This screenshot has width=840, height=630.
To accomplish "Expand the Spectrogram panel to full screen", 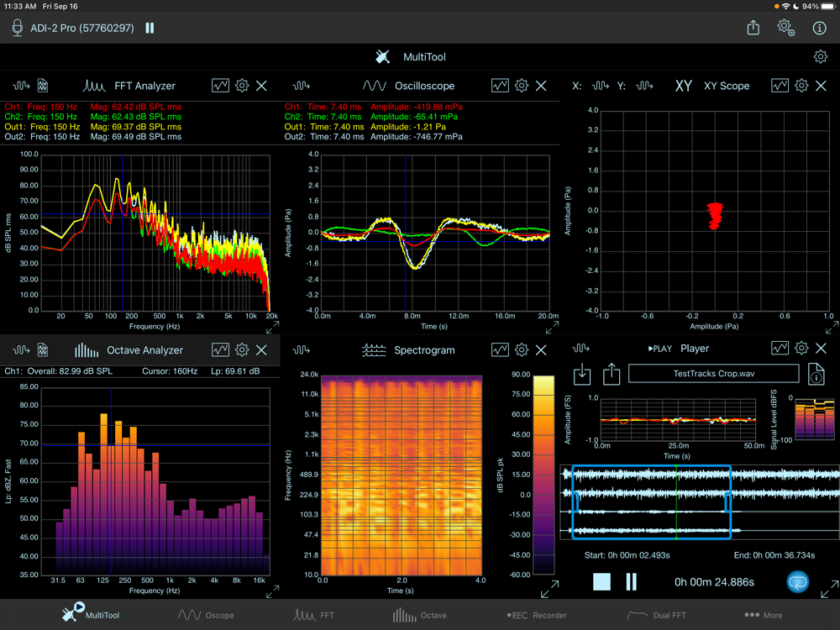I will point(549,590).
